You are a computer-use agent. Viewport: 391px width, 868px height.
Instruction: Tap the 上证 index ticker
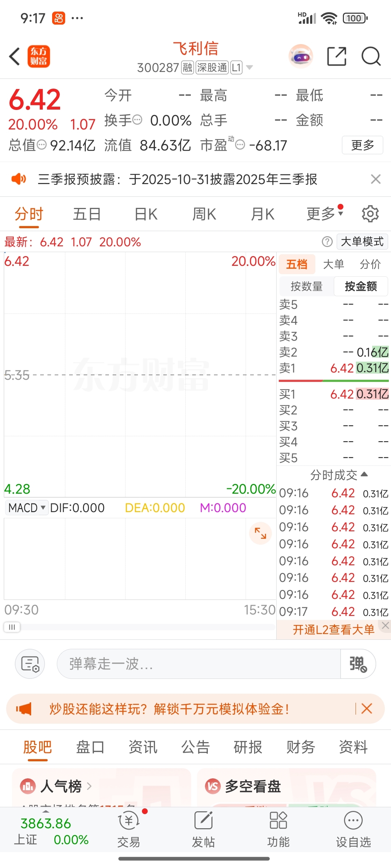pyautogui.click(x=51, y=831)
